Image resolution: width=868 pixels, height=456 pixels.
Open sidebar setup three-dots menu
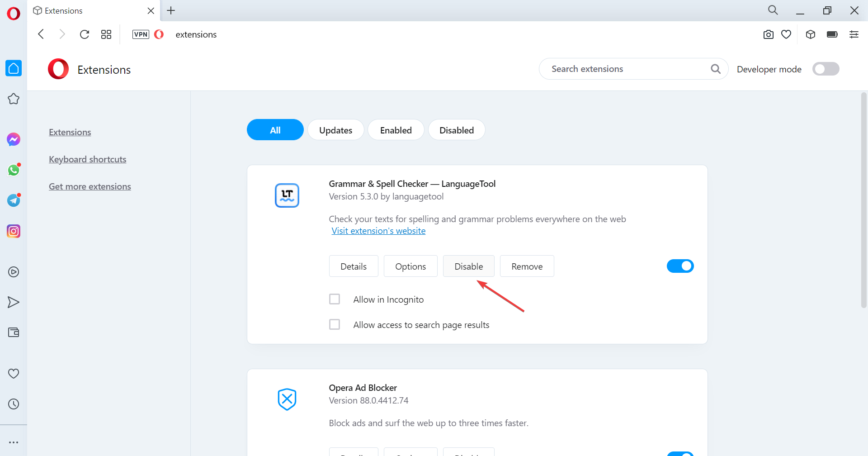tap(14, 442)
